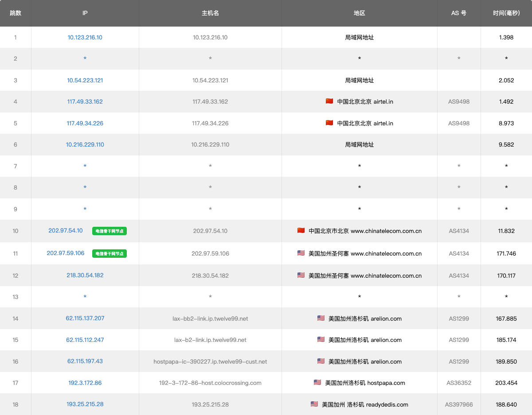Screen dimensions: 532x415
Task: Click the green backbone badge beside 202.97.59.106
Action: click(x=110, y=253)
